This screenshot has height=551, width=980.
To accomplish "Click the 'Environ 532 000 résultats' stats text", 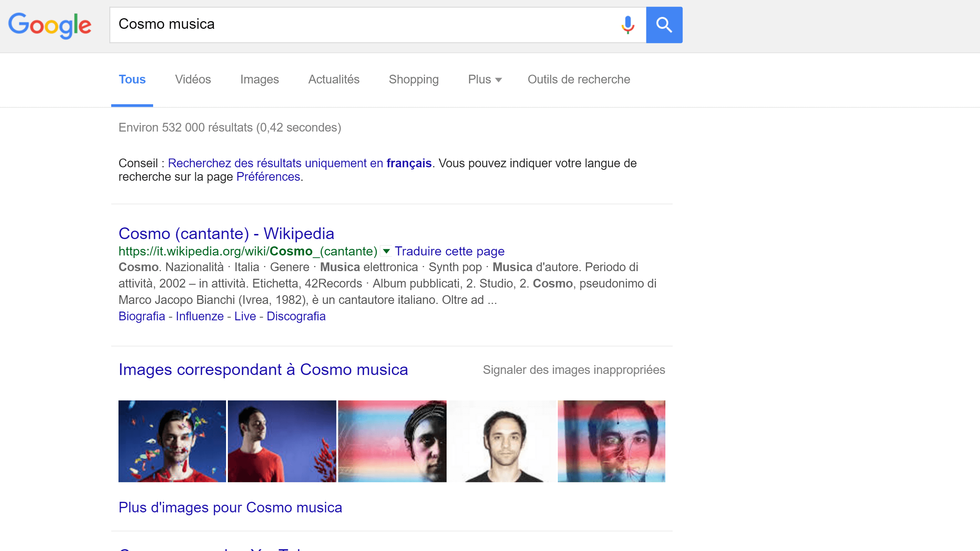I will 230,128.
